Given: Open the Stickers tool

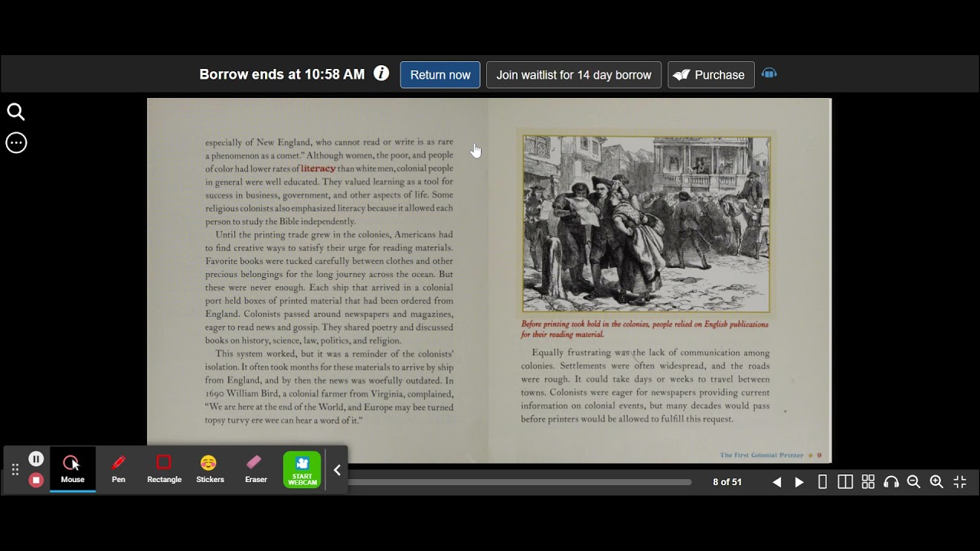Looking at the screenshot, I should pos(210,470).
